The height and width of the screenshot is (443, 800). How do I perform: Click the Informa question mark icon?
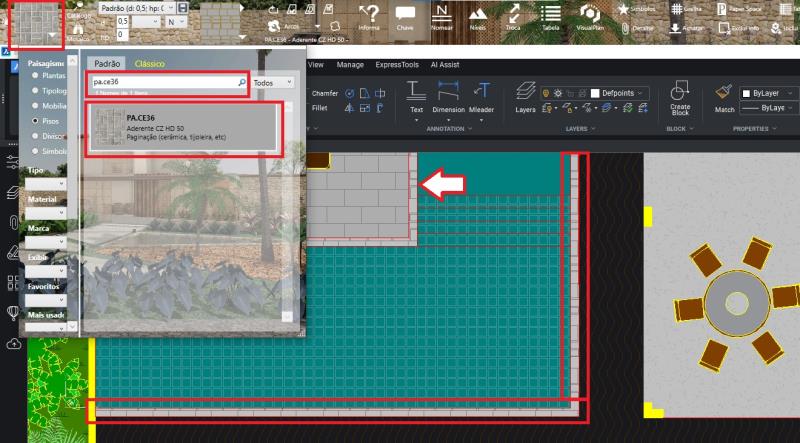(369, 13)
